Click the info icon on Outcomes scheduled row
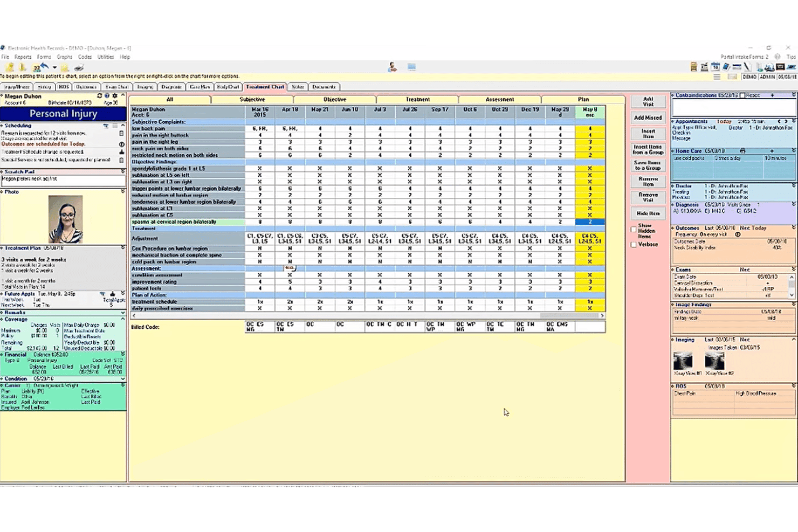 (121, 144)
